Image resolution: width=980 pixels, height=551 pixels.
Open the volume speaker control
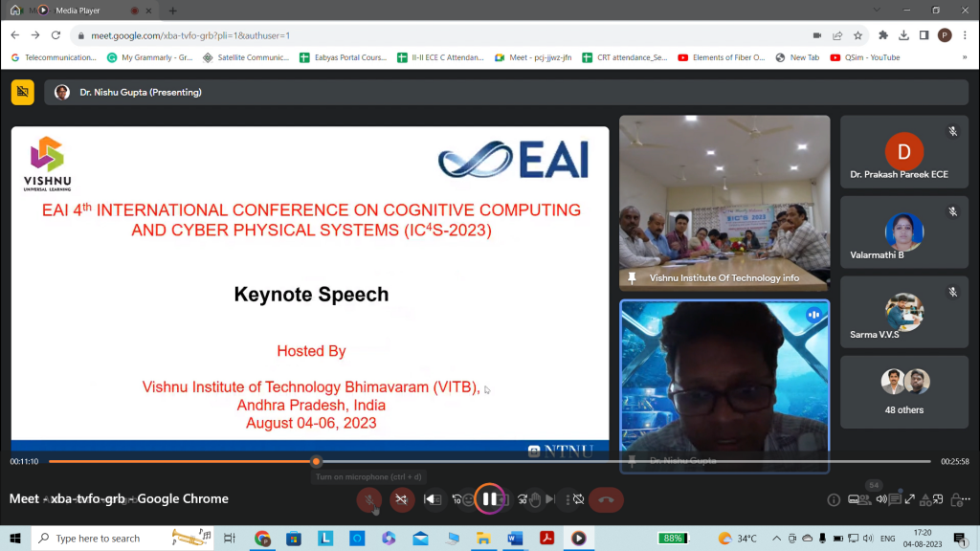tap(881, 499)
